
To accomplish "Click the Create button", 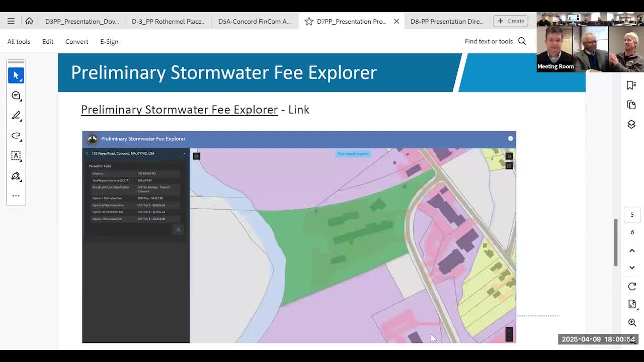I will click(x=511, y=21).
